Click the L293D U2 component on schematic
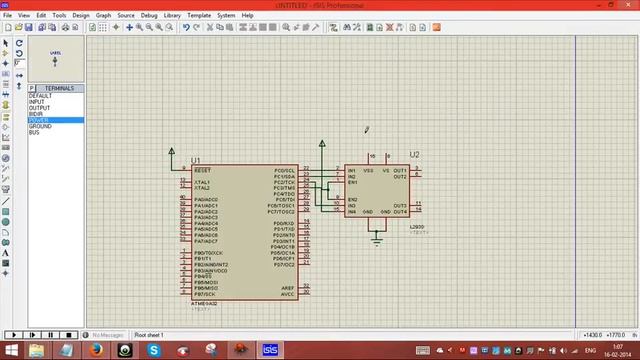640x360 pixels. (x=377, y=191)
